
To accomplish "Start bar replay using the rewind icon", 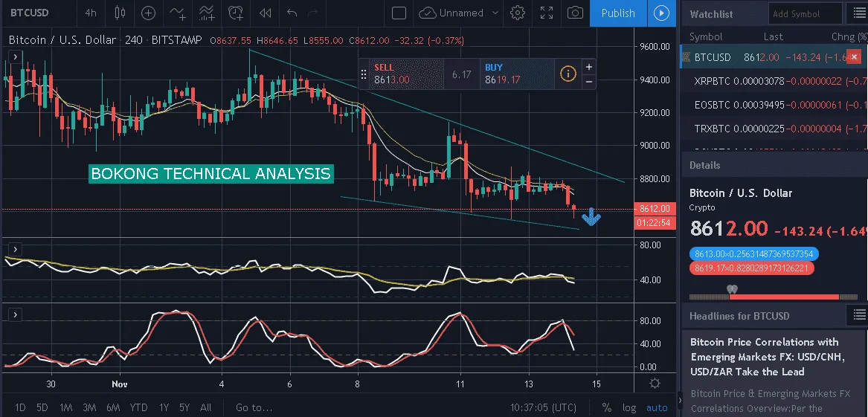I will (x=266, y=13).
